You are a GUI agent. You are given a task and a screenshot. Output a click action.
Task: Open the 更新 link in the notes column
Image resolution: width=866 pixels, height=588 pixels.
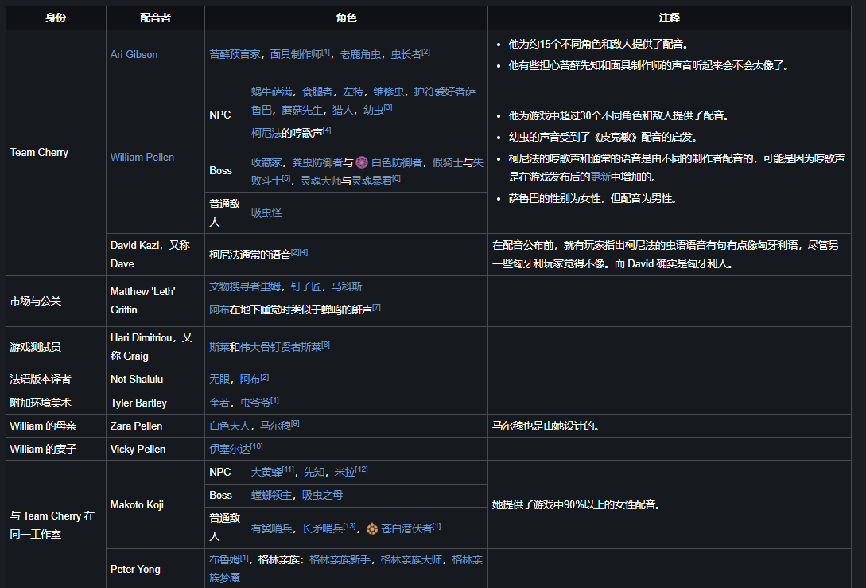[x=597, y=178]
